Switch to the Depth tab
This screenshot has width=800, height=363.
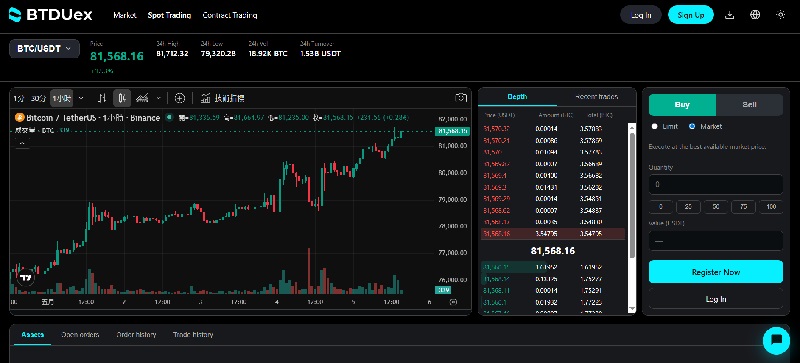point(517,96)
